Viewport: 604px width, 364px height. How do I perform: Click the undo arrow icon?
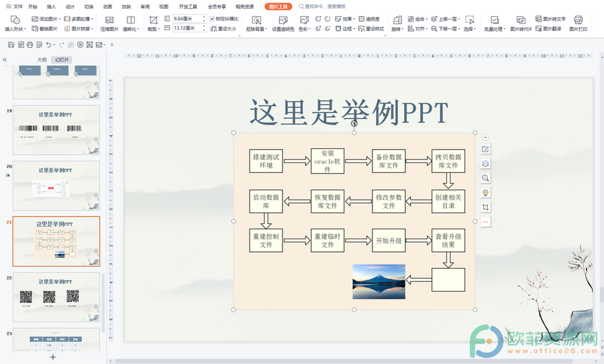click(48, 45)
